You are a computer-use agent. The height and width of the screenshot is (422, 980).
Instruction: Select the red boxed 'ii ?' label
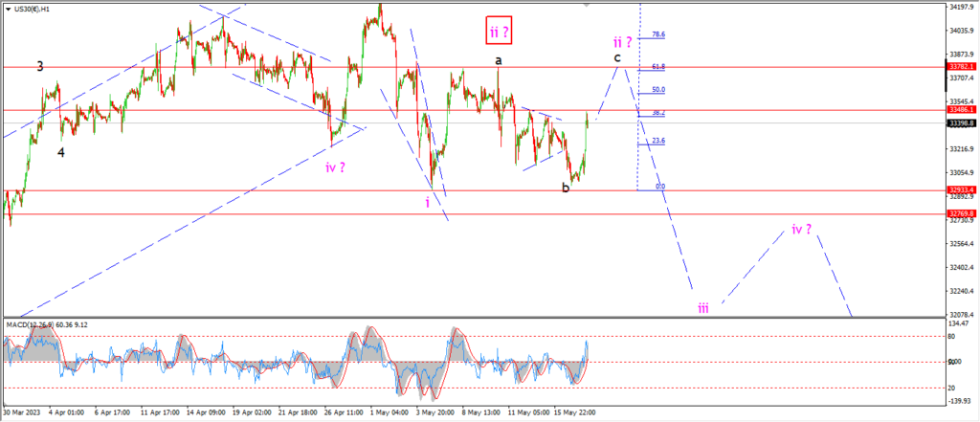coord(498,32)
